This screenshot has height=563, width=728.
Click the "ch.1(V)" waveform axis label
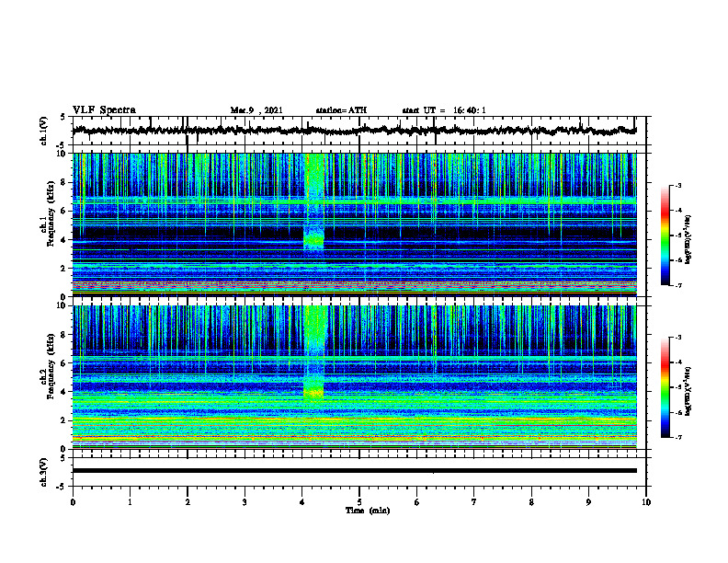(x=43, y=131)
